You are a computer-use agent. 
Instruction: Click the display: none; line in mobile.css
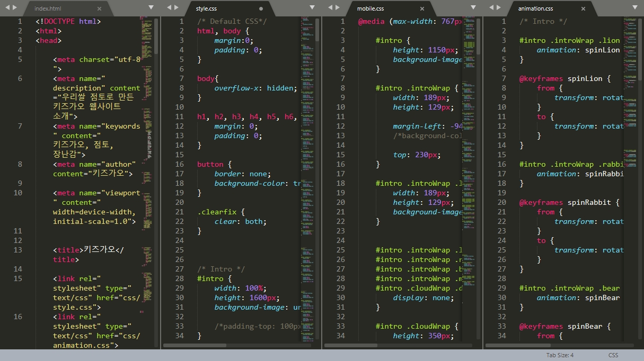pos(424,297)
